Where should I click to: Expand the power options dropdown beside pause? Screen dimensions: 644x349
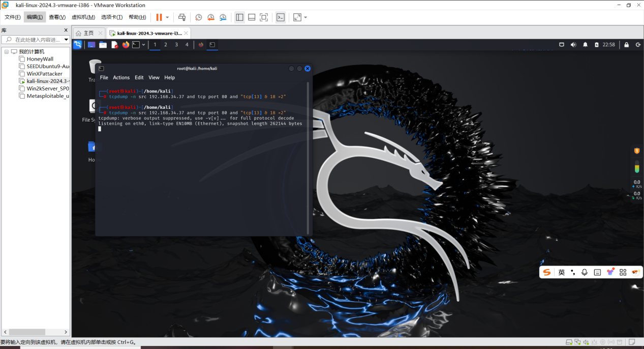click(167, 17)
